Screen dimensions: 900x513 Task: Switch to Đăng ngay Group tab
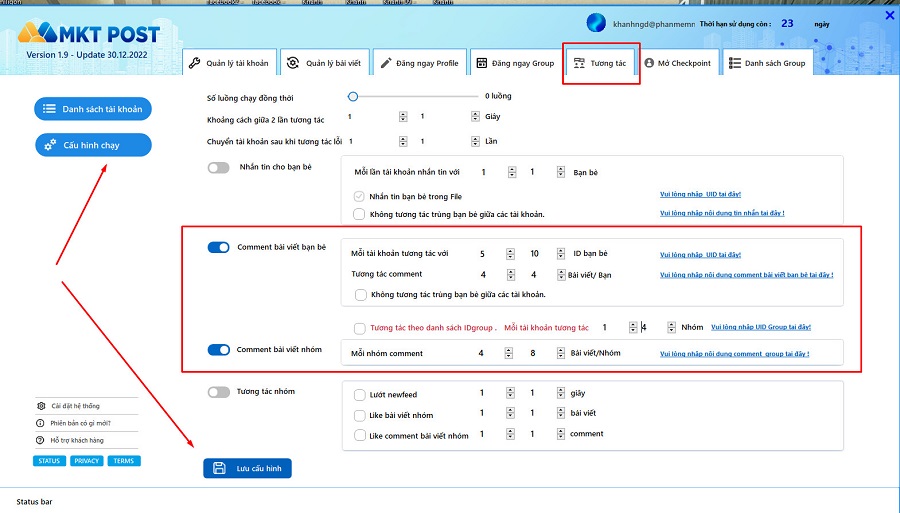pyautogui.click(x=515, y=63)
